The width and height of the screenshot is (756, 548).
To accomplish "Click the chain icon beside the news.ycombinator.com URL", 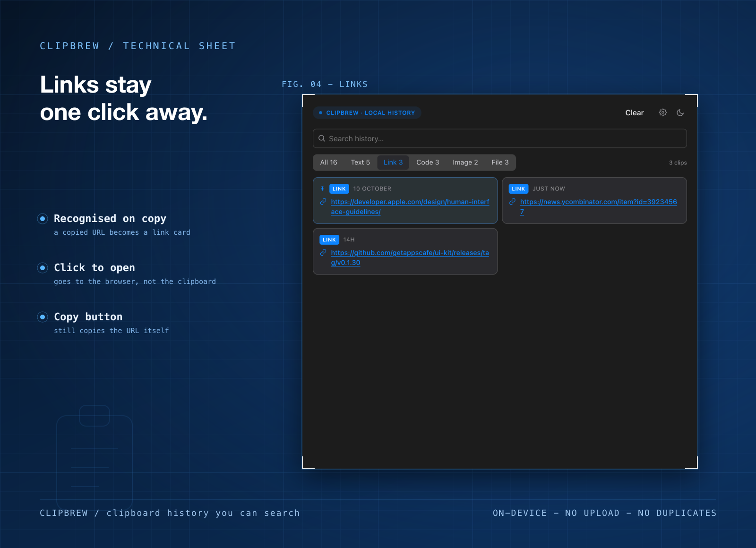I will pyautogui.click(x=512, y=202).
